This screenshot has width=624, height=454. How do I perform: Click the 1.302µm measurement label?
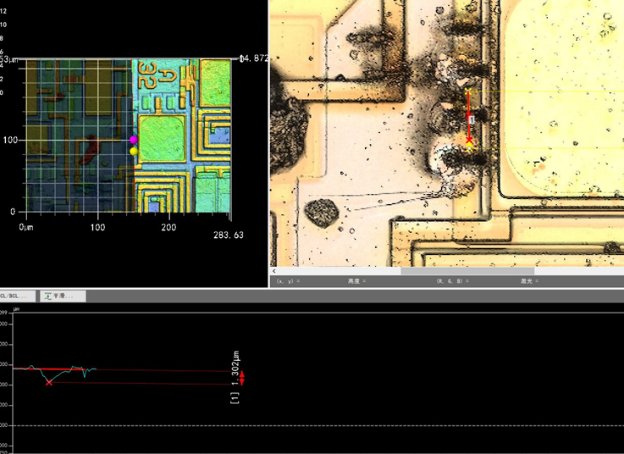click(237, 366)
